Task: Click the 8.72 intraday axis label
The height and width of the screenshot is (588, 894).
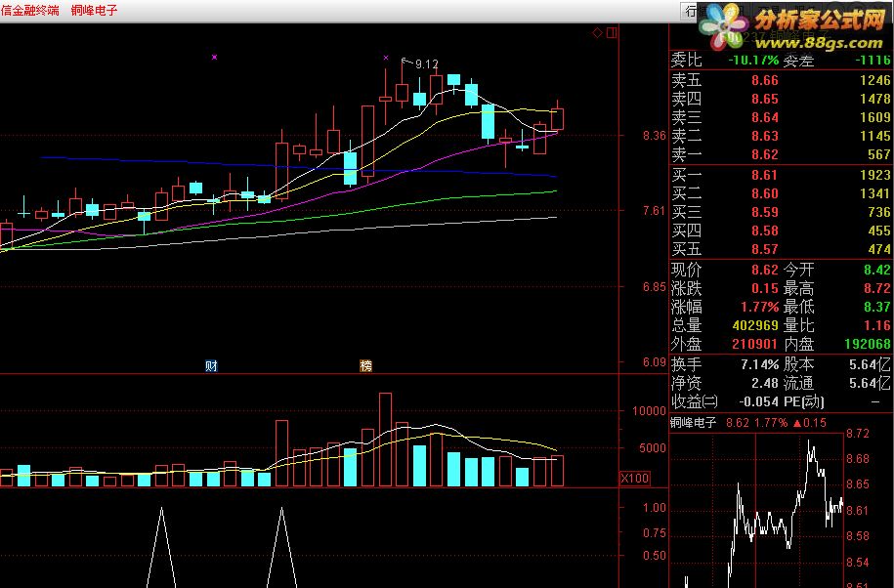Action: tap(858, 434)
